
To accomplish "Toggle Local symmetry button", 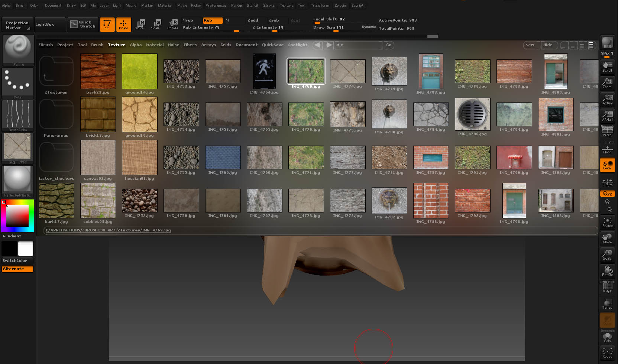I will pyautogui.click(x=607, y=165).
